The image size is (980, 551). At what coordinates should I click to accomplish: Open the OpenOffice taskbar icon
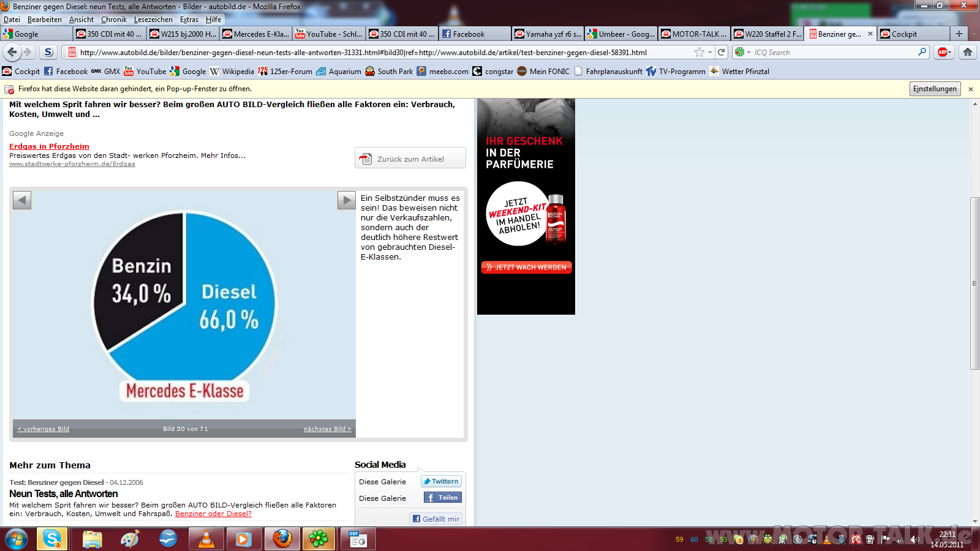[168, 539]
